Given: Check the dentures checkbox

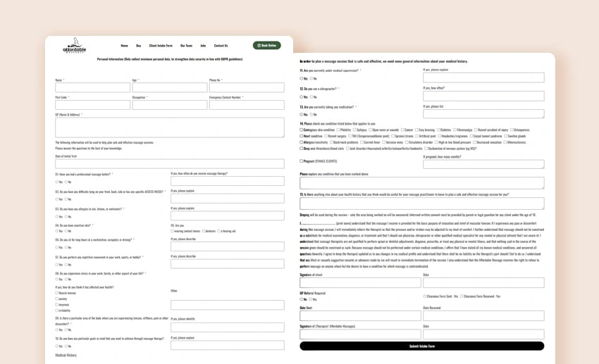Looking at the screenshot, I should click(204, 231).
